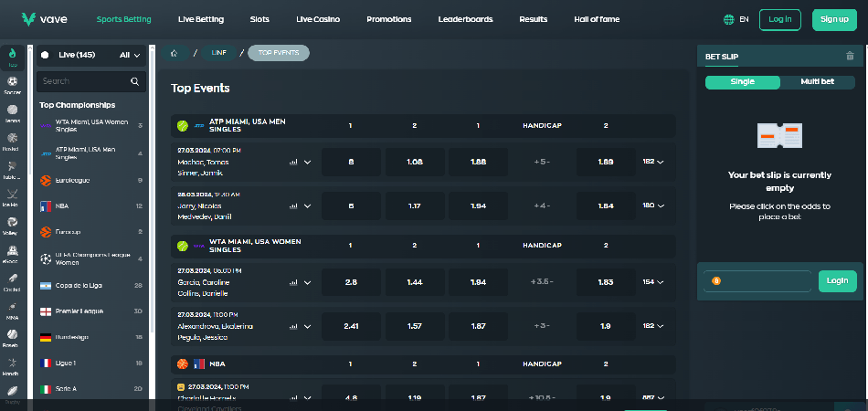Open the Live Casino menu item

coord(317,19)
